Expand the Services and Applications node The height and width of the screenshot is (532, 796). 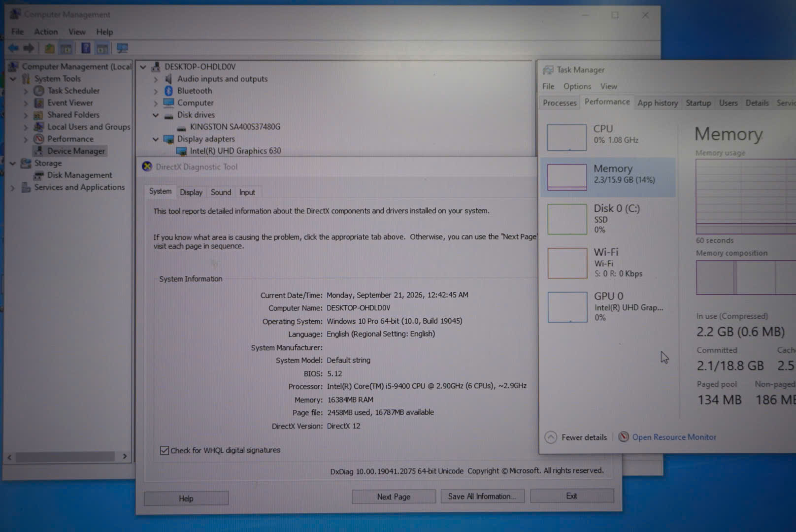pos(13,187)
